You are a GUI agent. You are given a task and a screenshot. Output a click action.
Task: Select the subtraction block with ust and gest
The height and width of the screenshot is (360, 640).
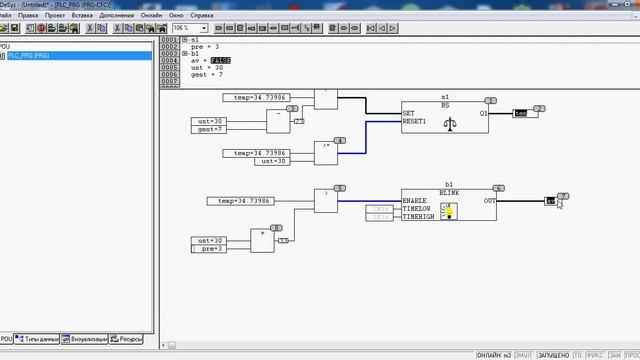(x=278, y=121)
